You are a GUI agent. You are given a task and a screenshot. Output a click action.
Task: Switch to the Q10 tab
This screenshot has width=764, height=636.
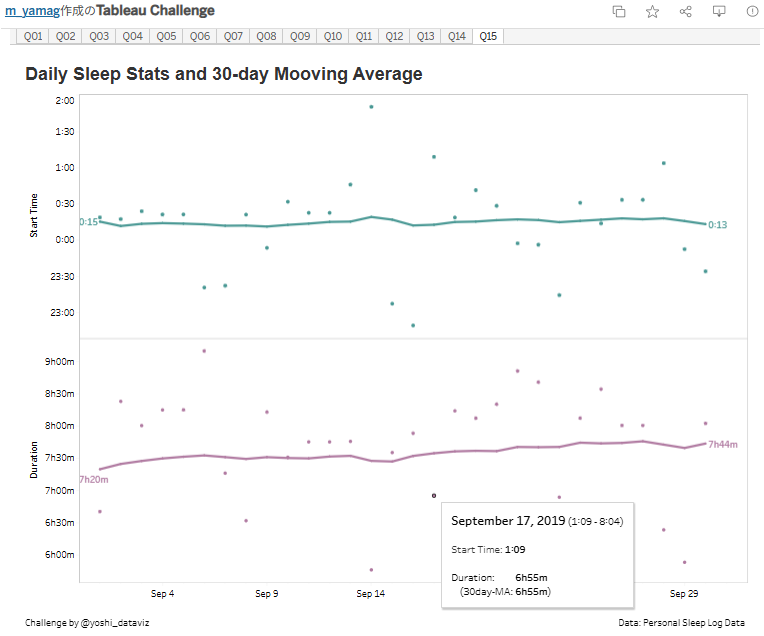tap(333, 36)
